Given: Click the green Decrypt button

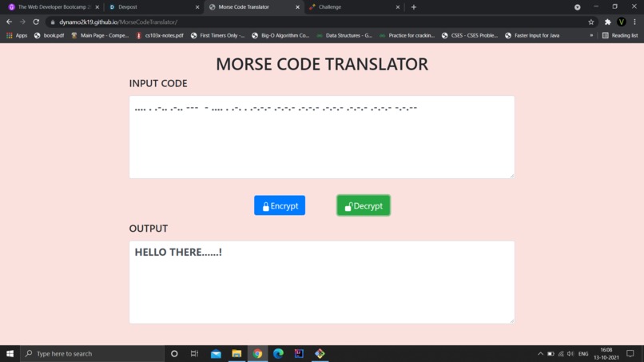Looking at the screenshot, I should click(364, 205).
